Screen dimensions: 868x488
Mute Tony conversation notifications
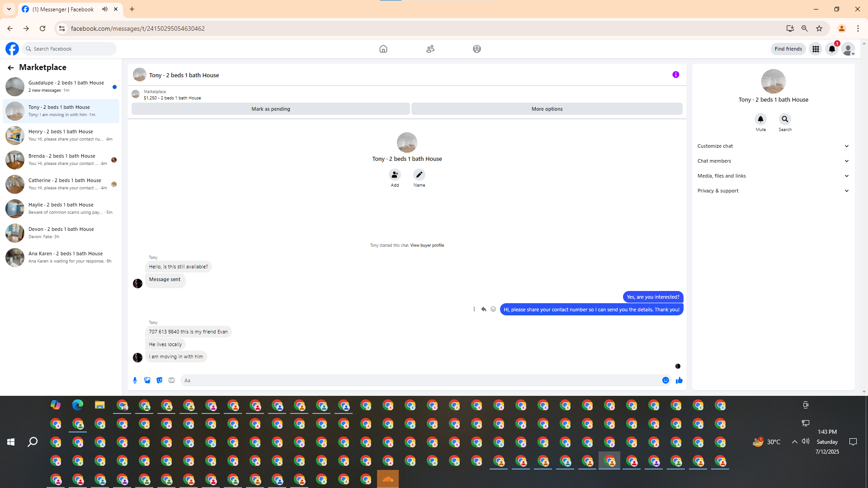click(x=760, y=119)
